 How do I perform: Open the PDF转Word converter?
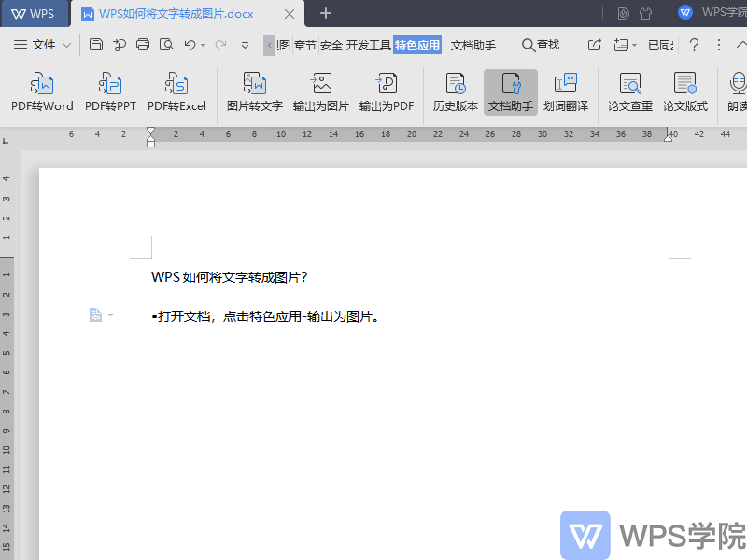(42, 92)
